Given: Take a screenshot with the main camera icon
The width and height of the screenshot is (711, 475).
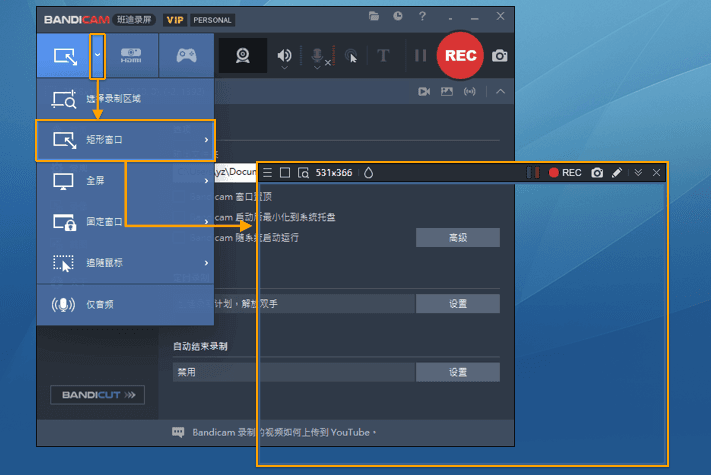Looking at the screenshot, I should (x=499, y=56).
